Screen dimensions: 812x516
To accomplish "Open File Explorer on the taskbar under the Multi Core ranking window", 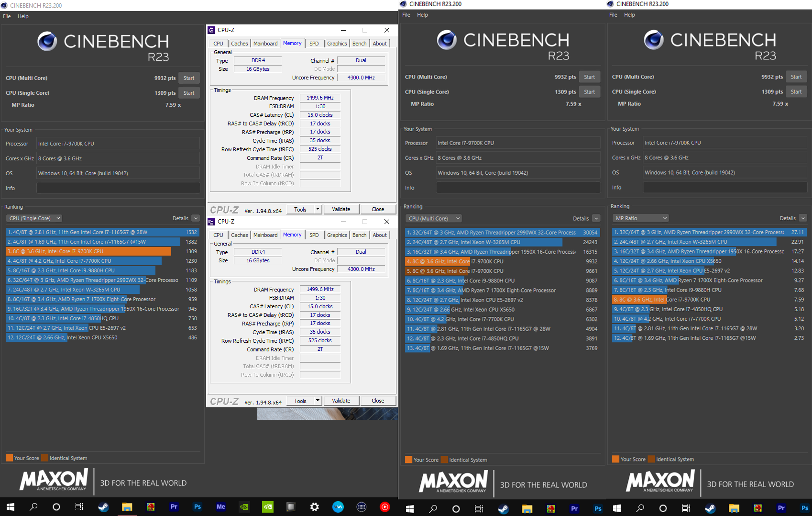I will click(x=527, y=509).
